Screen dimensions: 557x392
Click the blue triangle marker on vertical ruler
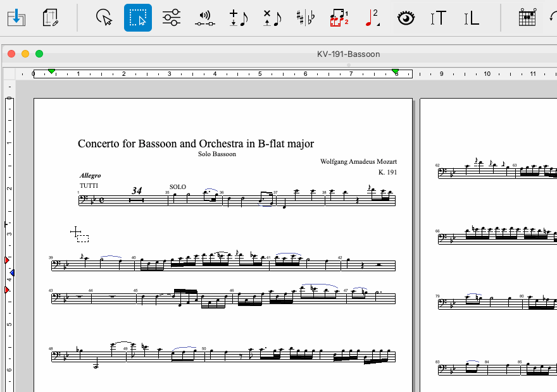pyautogui.click(x=11, y=273)
